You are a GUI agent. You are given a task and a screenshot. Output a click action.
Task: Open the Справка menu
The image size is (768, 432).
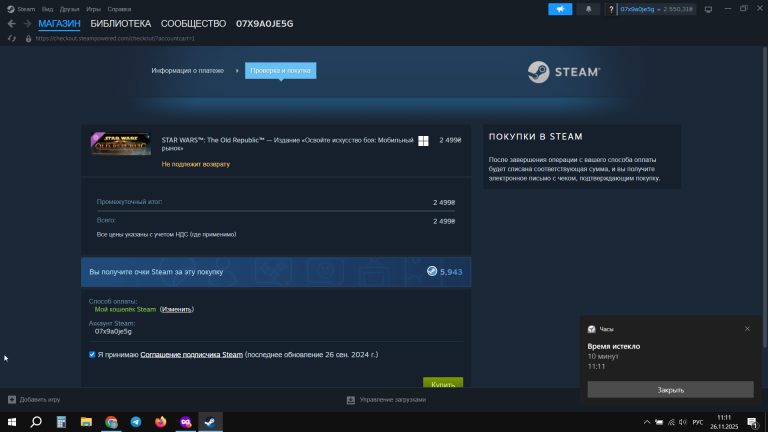pos(119,9)
